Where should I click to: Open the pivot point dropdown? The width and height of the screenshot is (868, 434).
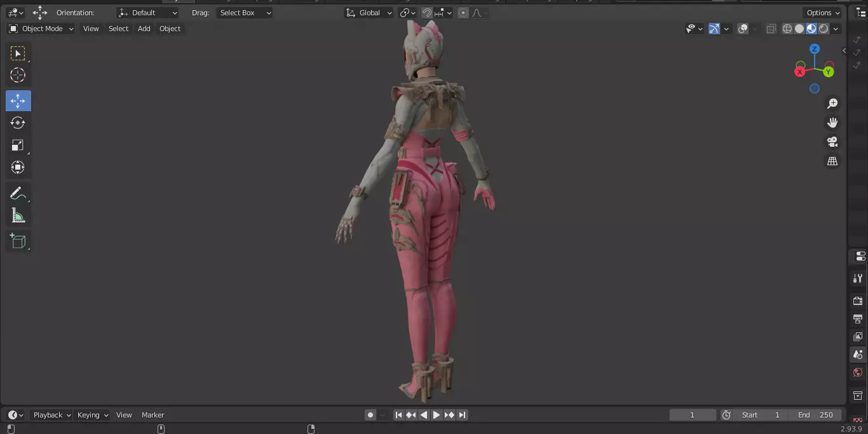408,13
